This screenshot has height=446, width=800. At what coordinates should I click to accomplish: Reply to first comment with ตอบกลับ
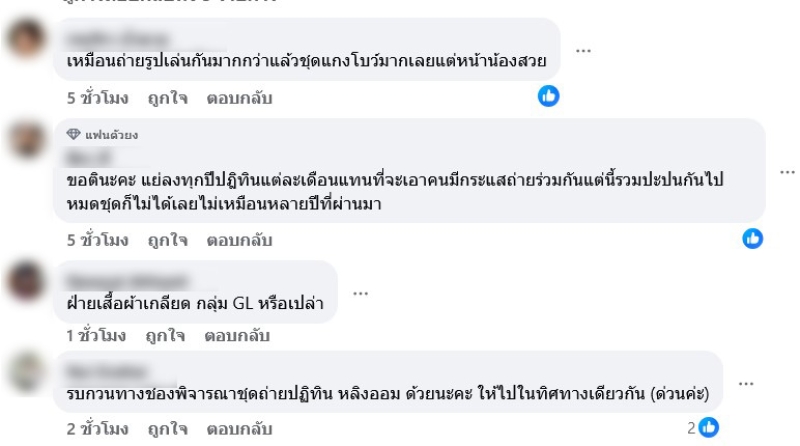(x=239, y=98)
